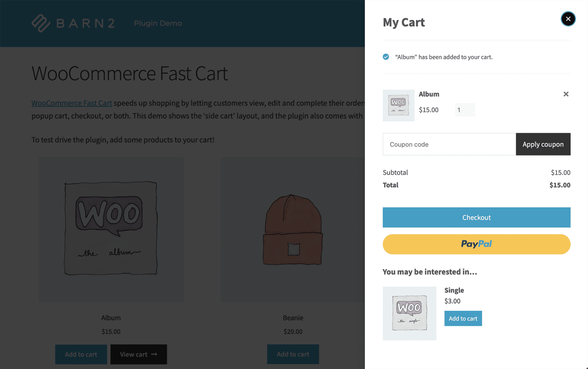
Task: Click the Beanie product image
Action: (292, 229)
